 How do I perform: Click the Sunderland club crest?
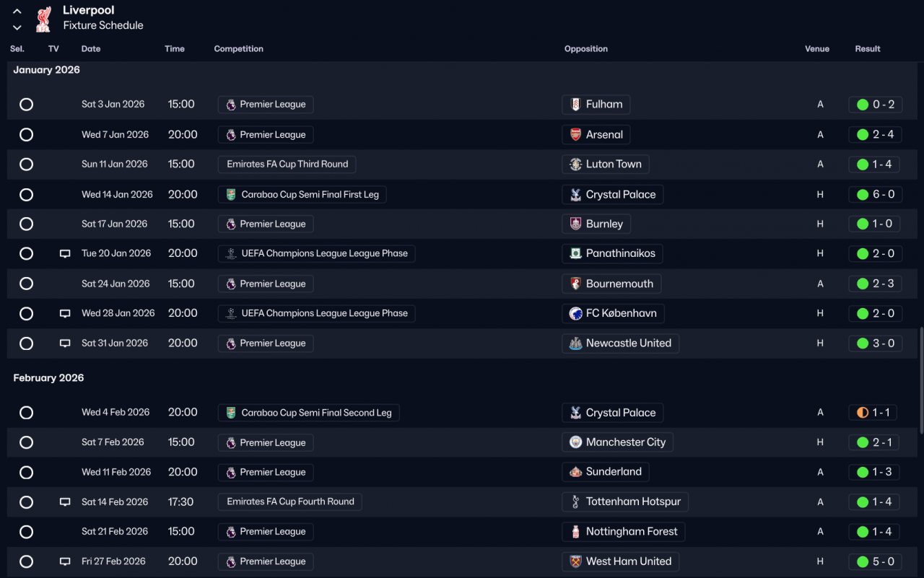tap(575, 472)
